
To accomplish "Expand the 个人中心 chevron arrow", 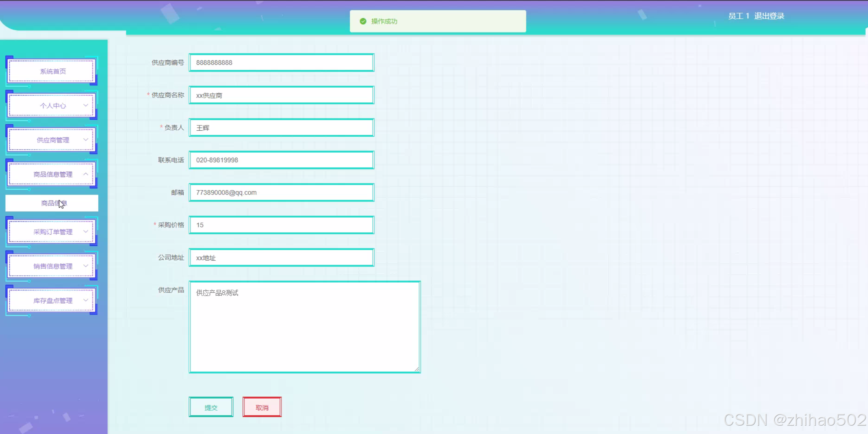I will point(86,105).
